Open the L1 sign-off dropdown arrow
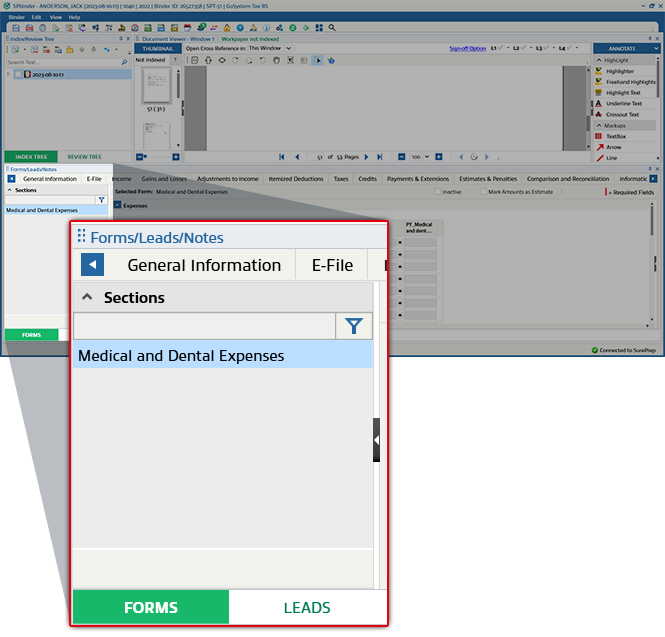 point(508,48)
